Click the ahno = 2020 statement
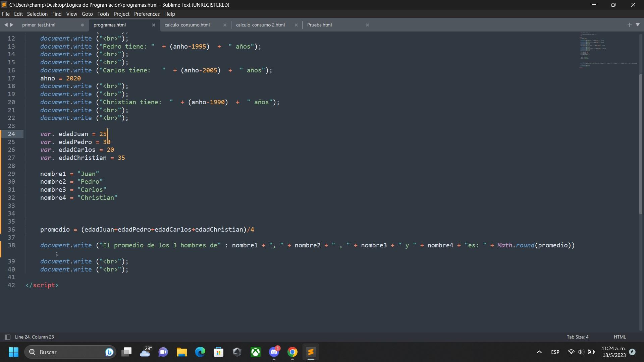 (60, 78)
